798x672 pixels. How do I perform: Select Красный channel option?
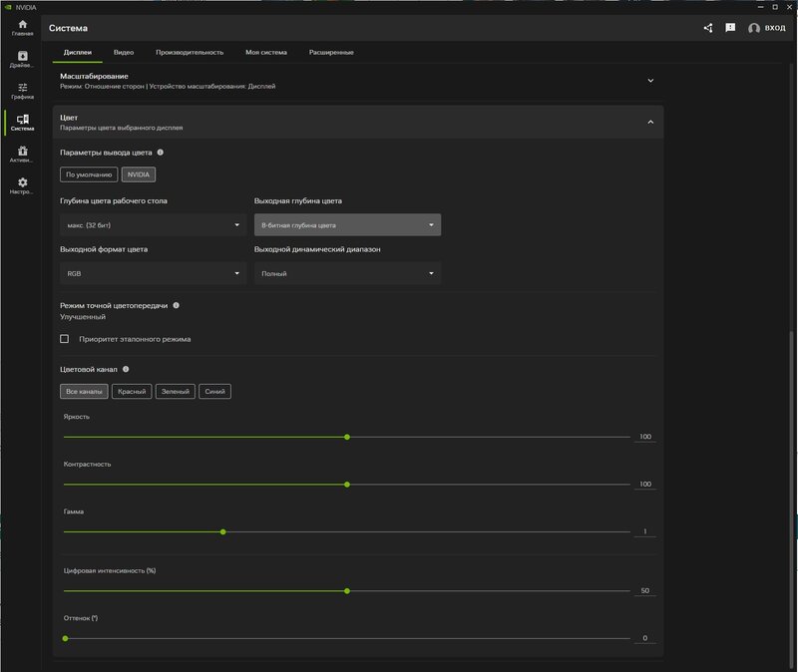tap(132, 391)
